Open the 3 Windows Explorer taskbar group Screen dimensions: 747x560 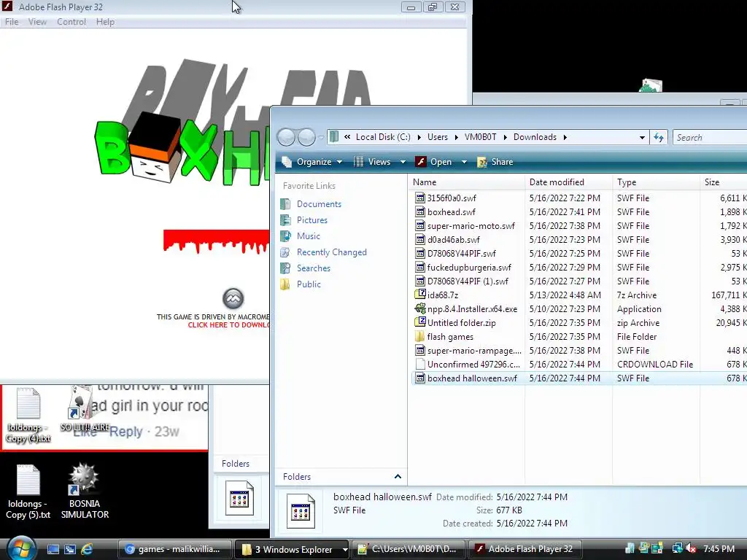[x=292, y=549]
